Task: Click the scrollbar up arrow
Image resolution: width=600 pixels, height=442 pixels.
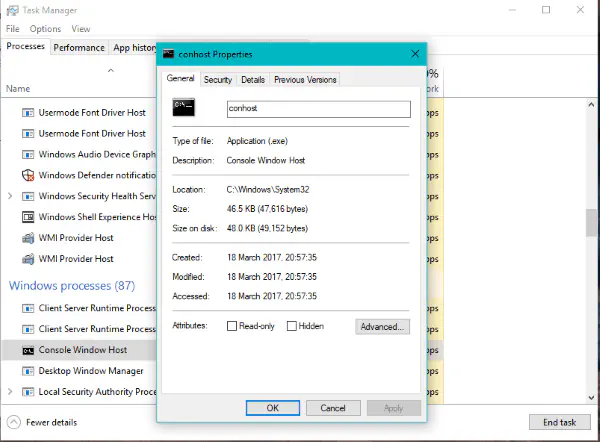Action: click(x=591, y=104)
